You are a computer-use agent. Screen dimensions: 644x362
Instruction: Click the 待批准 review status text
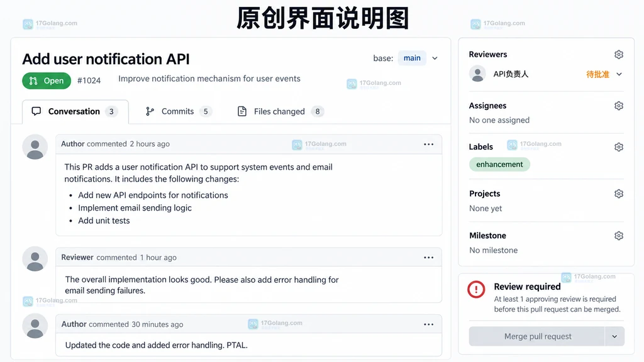(597, 74)
